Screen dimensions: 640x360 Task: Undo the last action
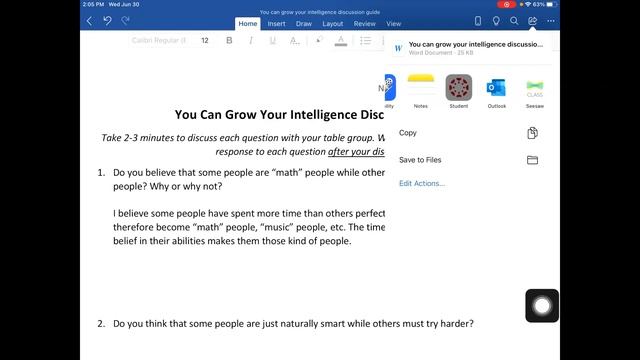pos(107,20)
